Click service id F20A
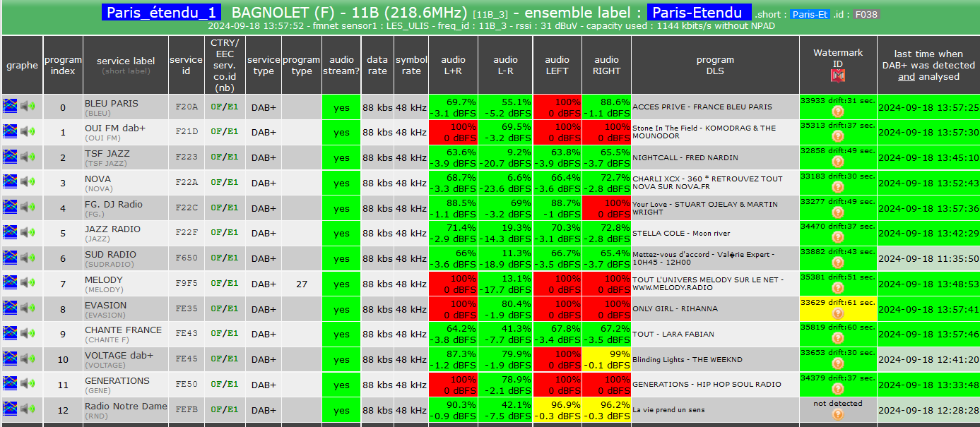This screenshot has width=980, height=427. point(187,107)
